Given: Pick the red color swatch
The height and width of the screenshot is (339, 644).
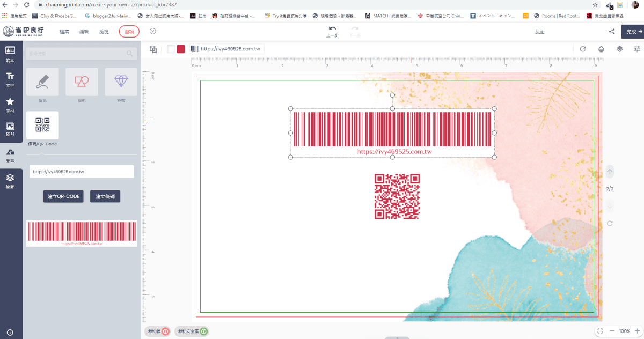Looking at the screenshot, I should tap(181, 49).
